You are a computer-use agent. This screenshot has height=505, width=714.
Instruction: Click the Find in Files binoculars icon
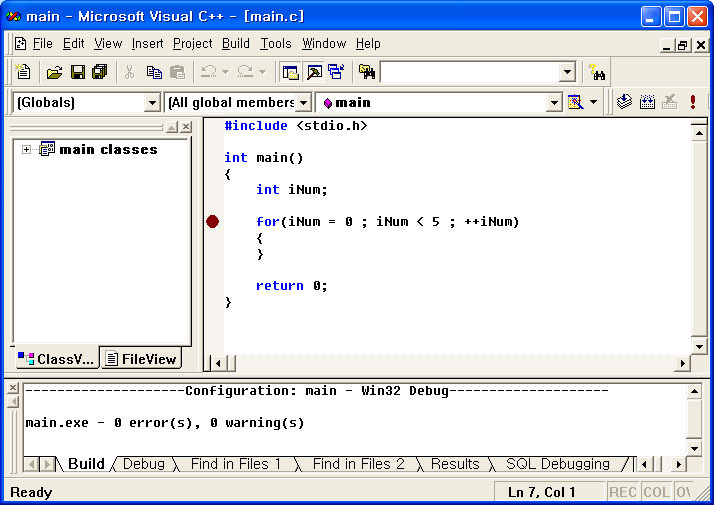[x=367, y=71]
